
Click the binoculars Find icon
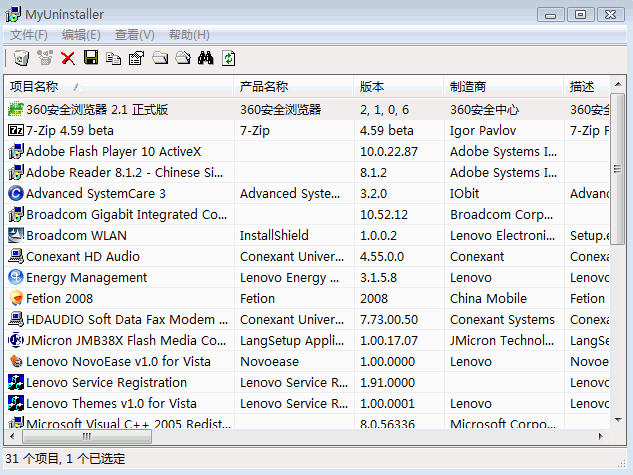tap(205, 58)
